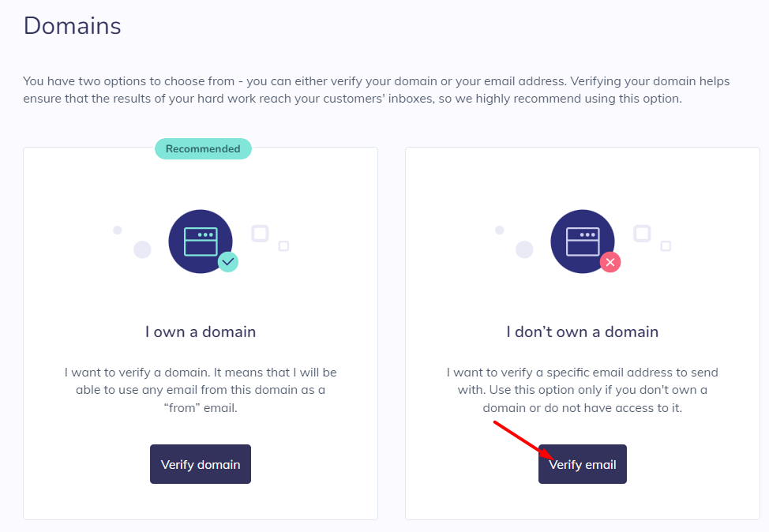This screenshot has width=769, height=532.
Task: Click the large rounded square decoration left card
Action: [260, 234]
